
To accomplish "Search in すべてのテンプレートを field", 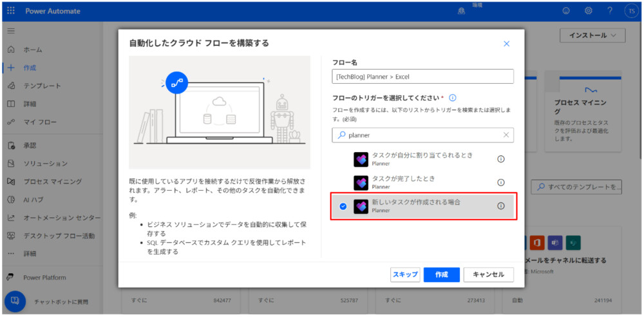I will [576, 187].
